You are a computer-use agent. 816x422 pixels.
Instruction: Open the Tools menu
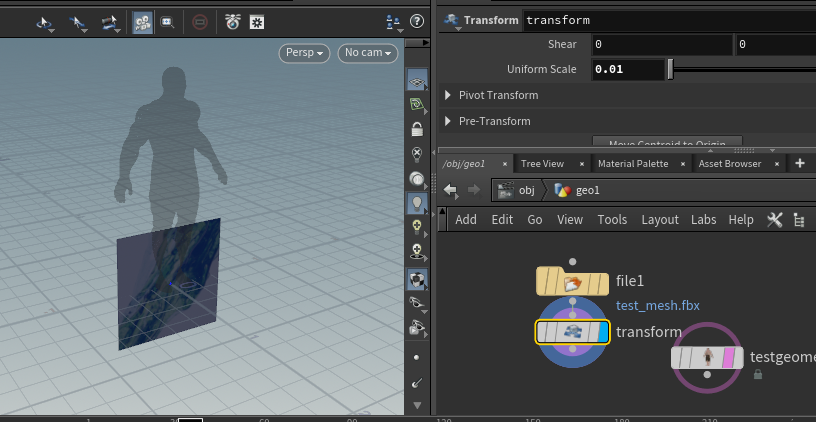612,220
